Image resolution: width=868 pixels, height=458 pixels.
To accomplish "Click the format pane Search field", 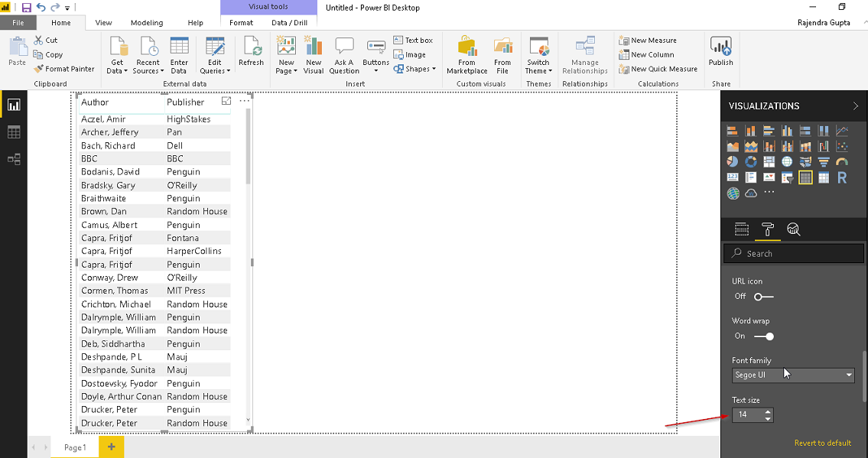I will pos(793,253).
